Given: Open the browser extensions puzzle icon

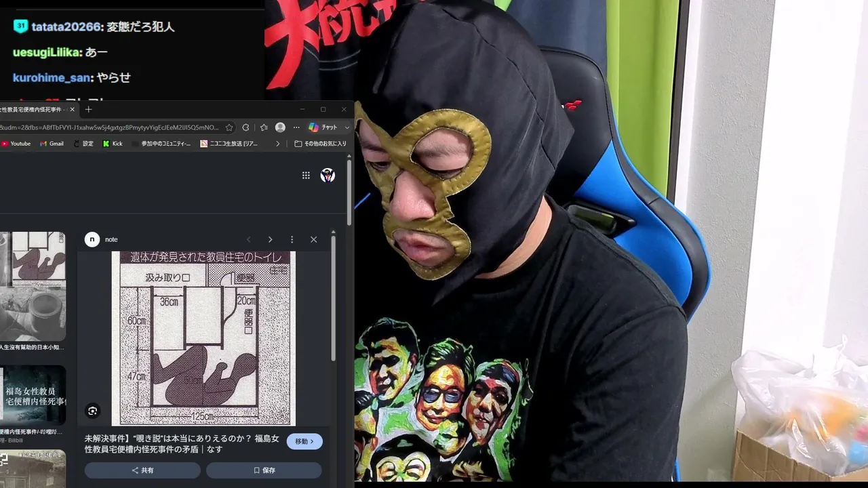Looking at the screenshot, I should coord(245,127).
